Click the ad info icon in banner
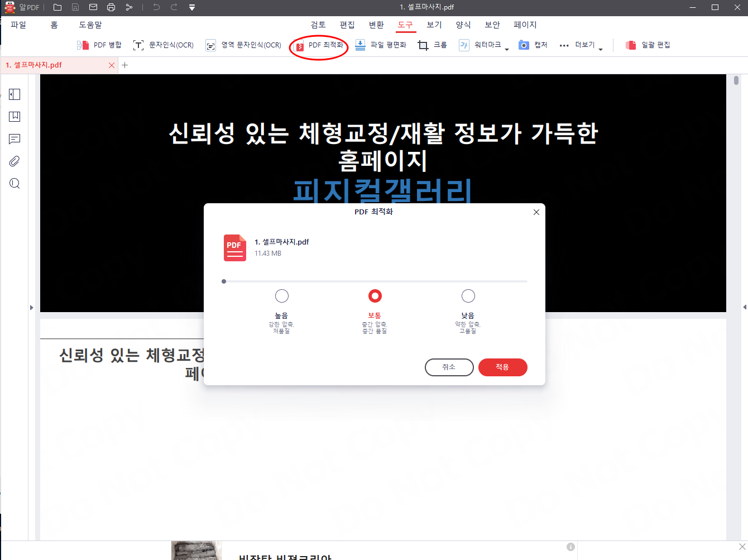 click(x=570, y=547)
